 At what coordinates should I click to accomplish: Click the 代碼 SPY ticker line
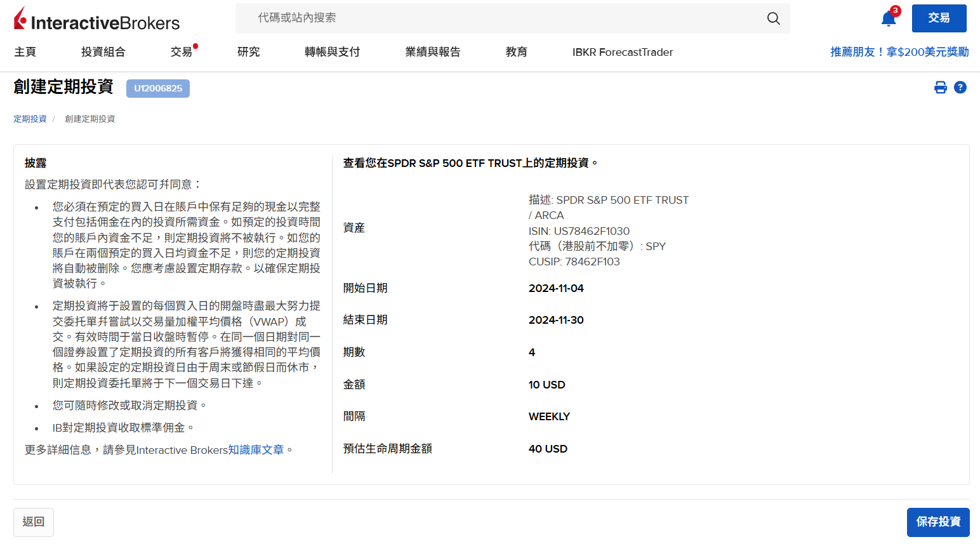597,246
